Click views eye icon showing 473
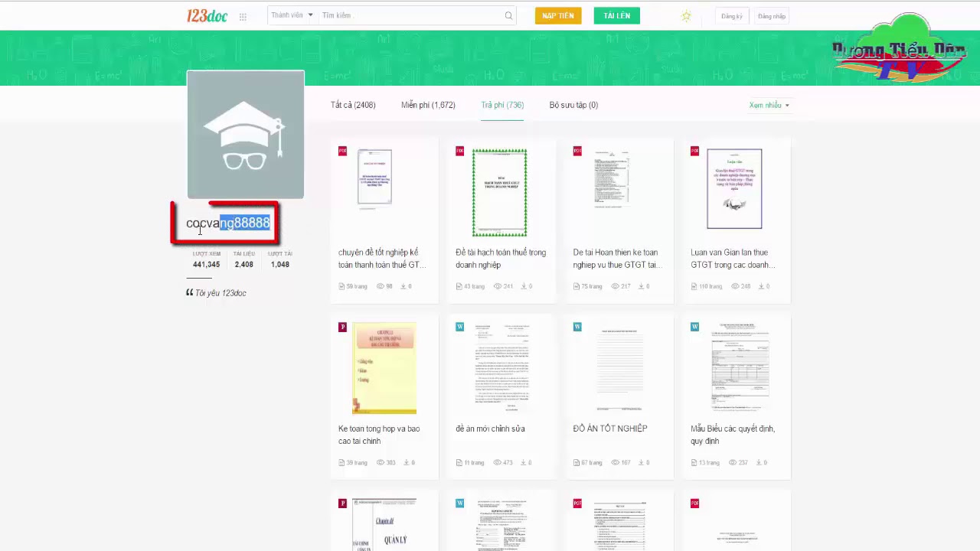Viewport: 980px width, 551px height. [x=498, y=462]
